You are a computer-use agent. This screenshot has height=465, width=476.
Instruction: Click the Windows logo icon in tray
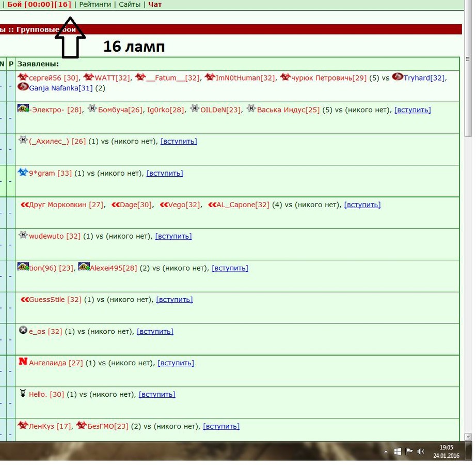(398, 452)
